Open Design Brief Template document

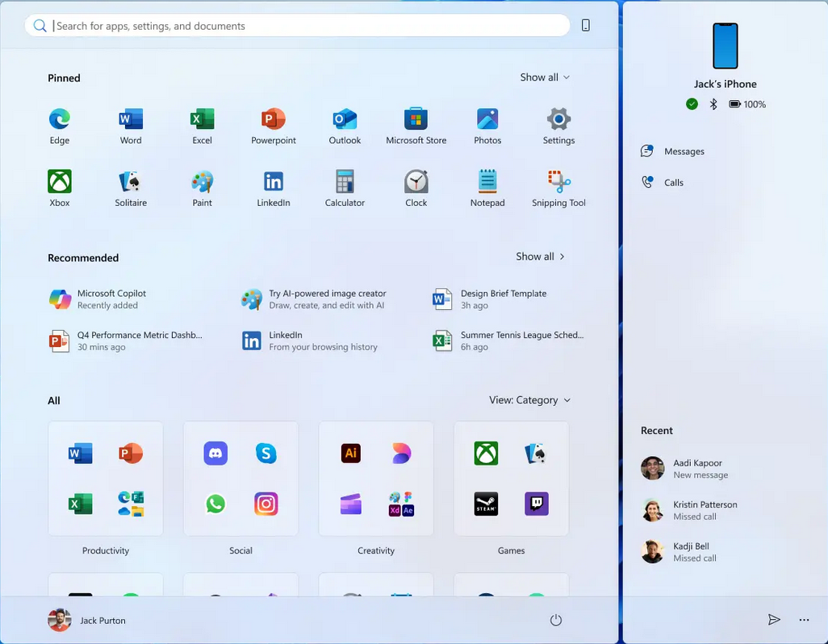(x=490, y=299)
